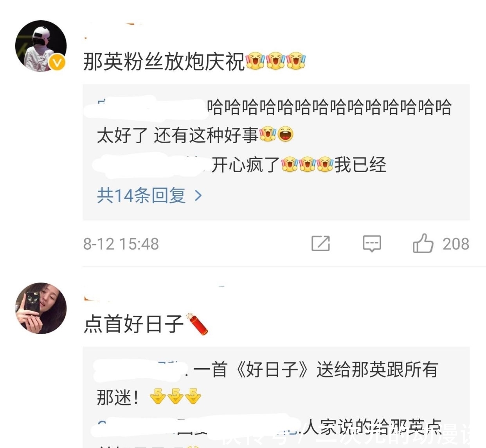Tap the yellow down-arrow emojis after 那迷
This screenshot has width=486, height=448.
(x=175, y=396)
